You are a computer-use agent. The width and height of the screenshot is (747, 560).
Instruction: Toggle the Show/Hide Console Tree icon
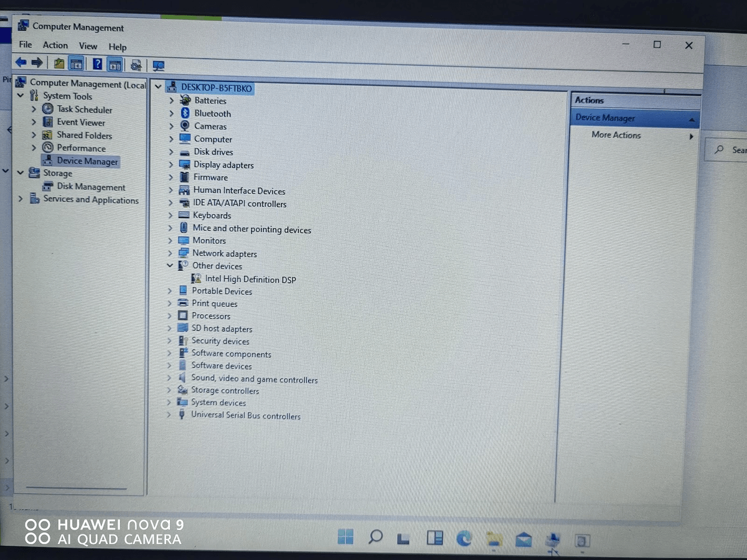pyautogui.click(x=76, y=63)
